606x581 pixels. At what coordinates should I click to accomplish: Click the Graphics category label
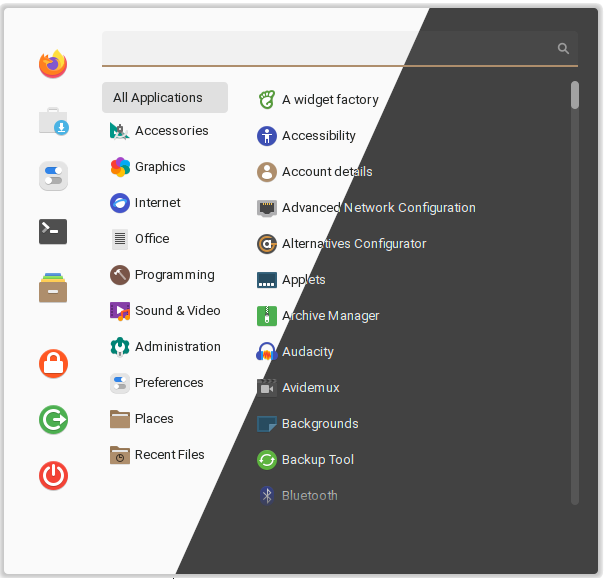[160, 167]
